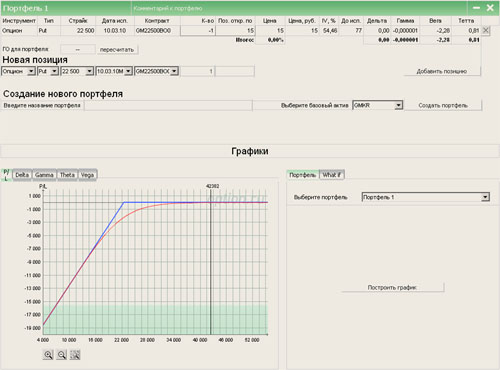This screenshot has width=500, height=370.
Task: Click the Контракт column header
Action: point(157,21)
